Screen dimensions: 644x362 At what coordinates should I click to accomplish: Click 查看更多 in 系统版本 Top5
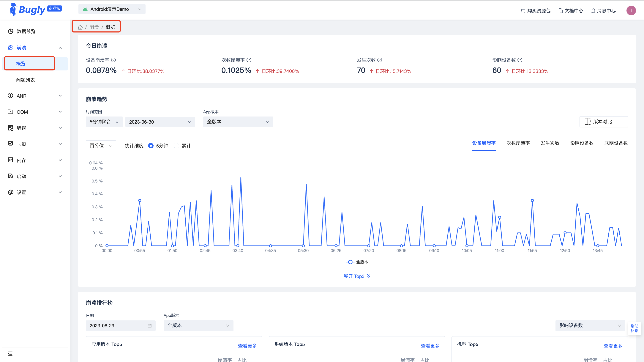point(430,346)
